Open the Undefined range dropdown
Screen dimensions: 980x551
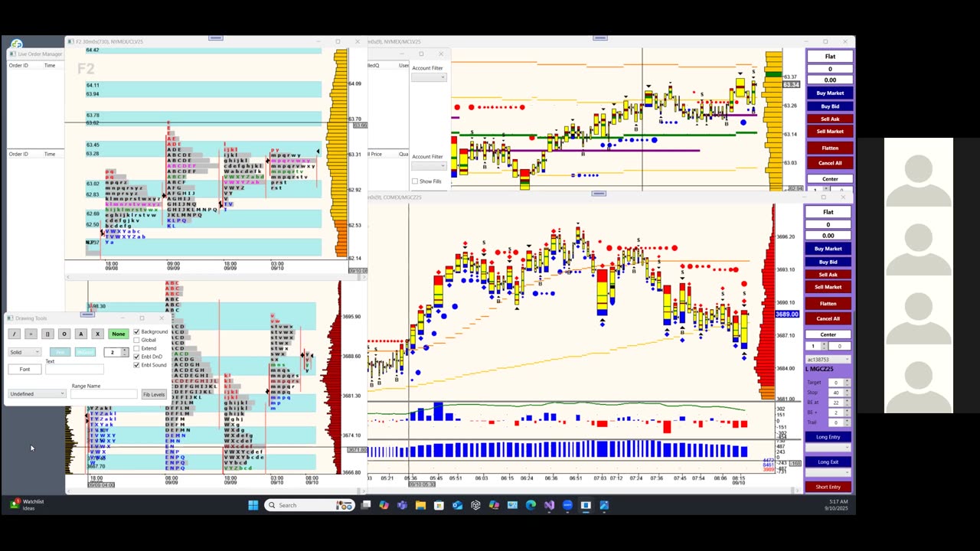coord(37,394)
